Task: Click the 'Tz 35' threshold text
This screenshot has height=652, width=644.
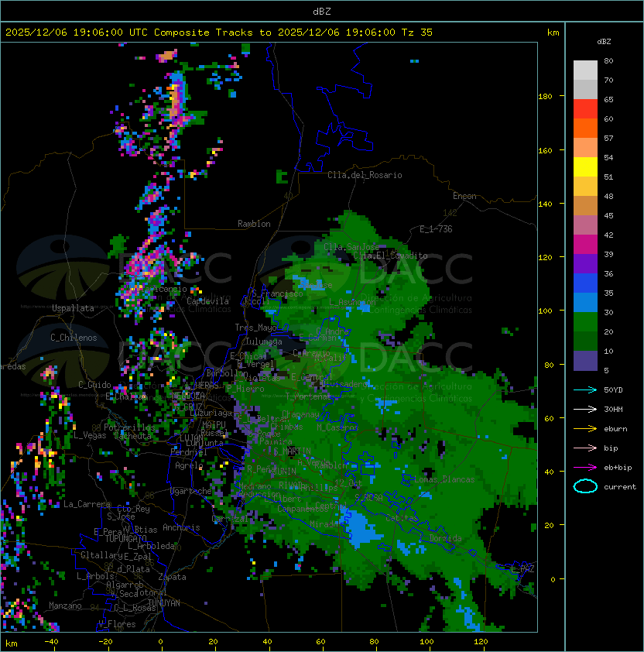Action: pyautogui.click(x=417, y=33)
